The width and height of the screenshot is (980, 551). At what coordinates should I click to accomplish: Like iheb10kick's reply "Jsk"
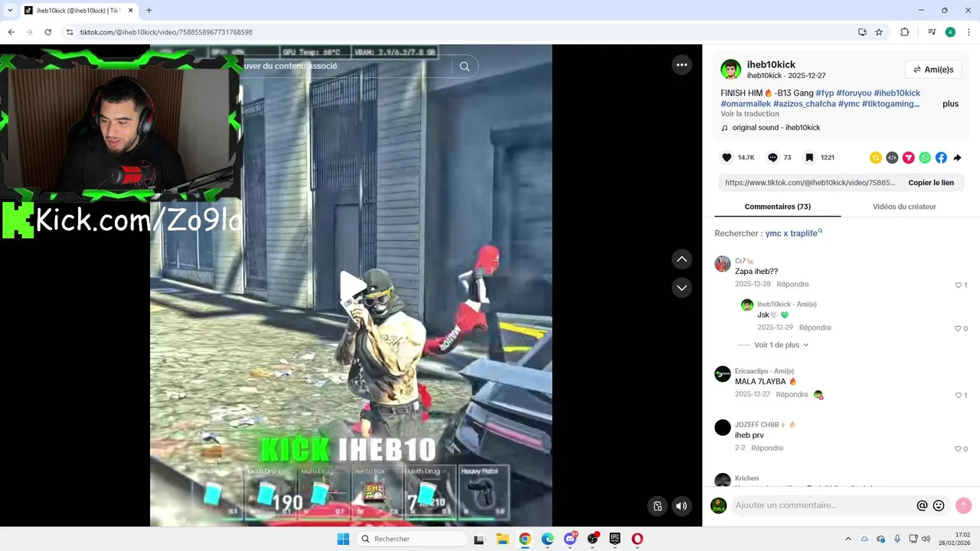pos(958,328)
